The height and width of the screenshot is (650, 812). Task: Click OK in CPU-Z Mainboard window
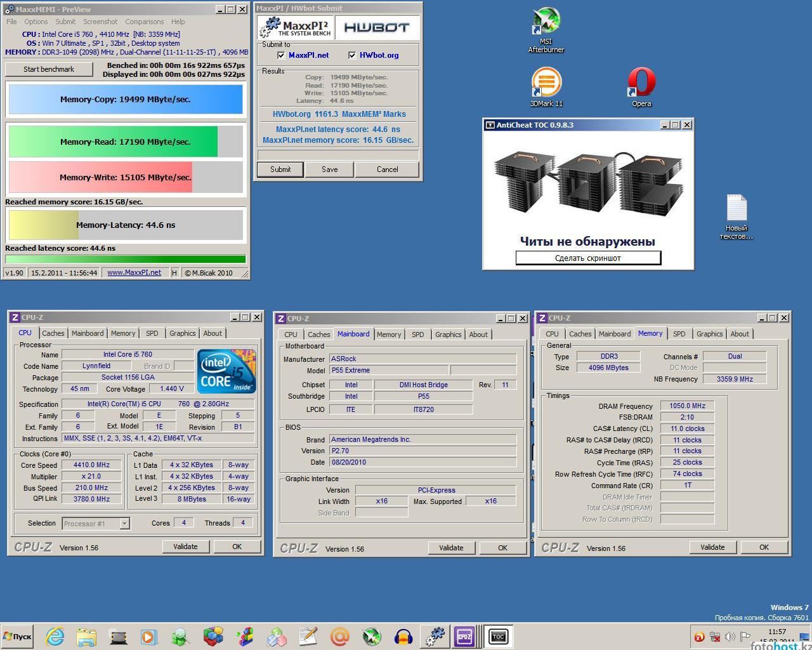pyautogui.click(x=502, y=548)
